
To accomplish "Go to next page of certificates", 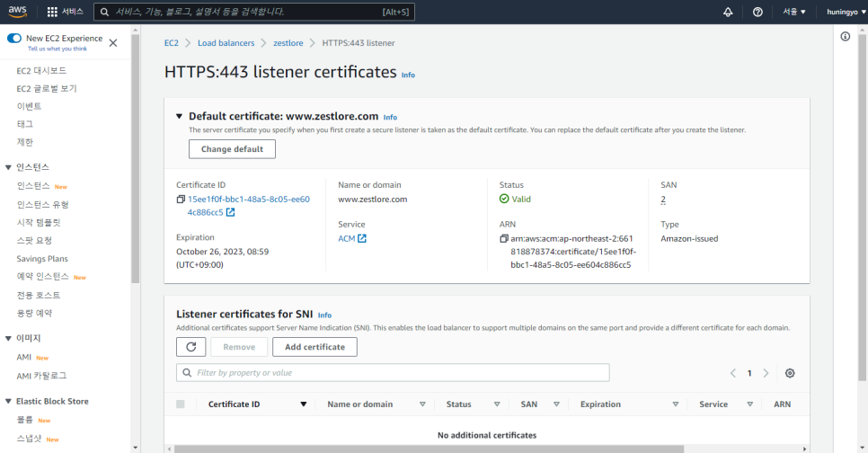I will tap(766, 373).
